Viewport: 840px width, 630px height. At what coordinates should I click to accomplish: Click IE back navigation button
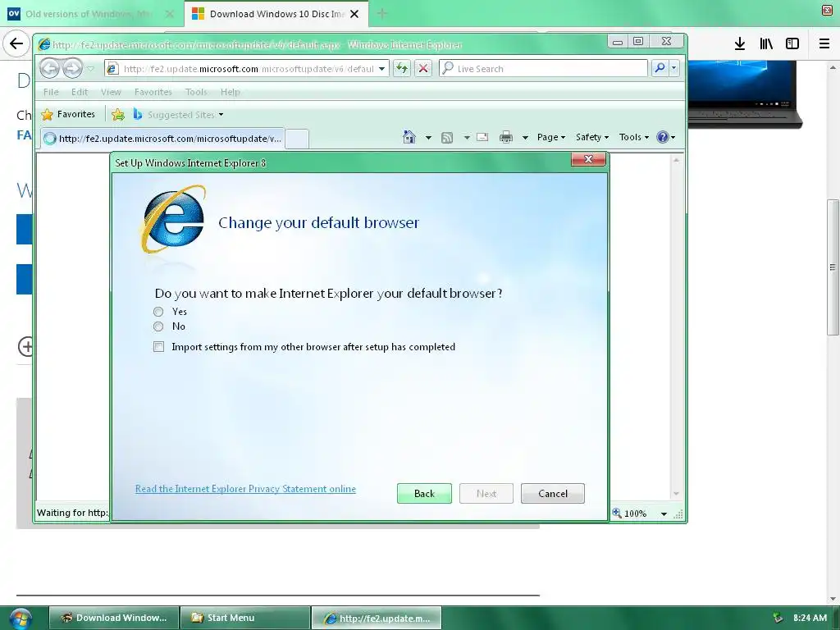(50, 68)
